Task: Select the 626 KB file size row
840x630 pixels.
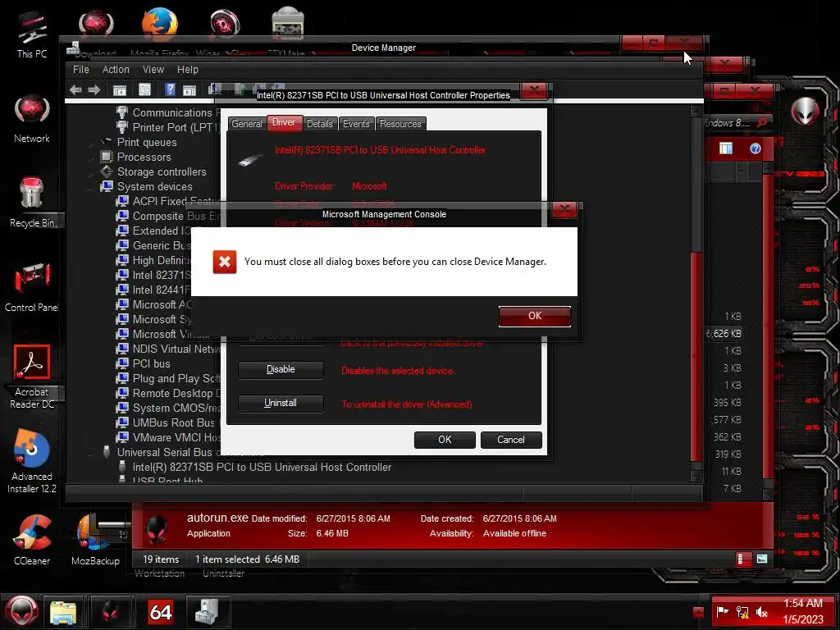Action: 724,334
